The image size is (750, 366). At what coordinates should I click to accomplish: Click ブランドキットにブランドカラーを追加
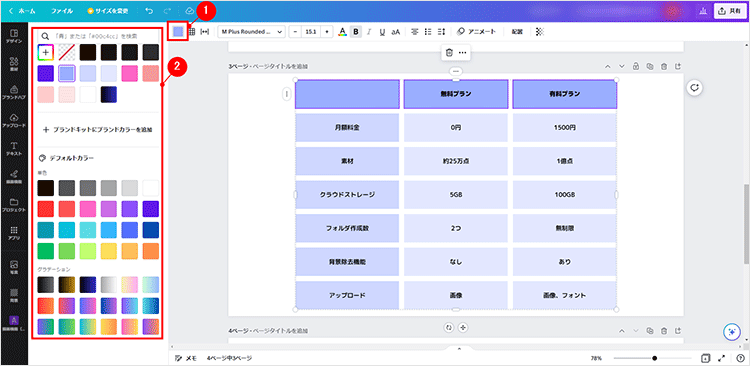(x=98, y=129)
